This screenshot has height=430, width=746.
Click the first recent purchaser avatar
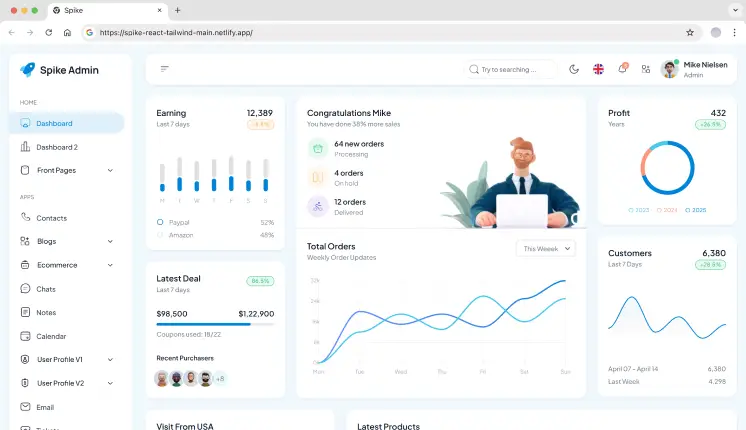pos(162,379)
